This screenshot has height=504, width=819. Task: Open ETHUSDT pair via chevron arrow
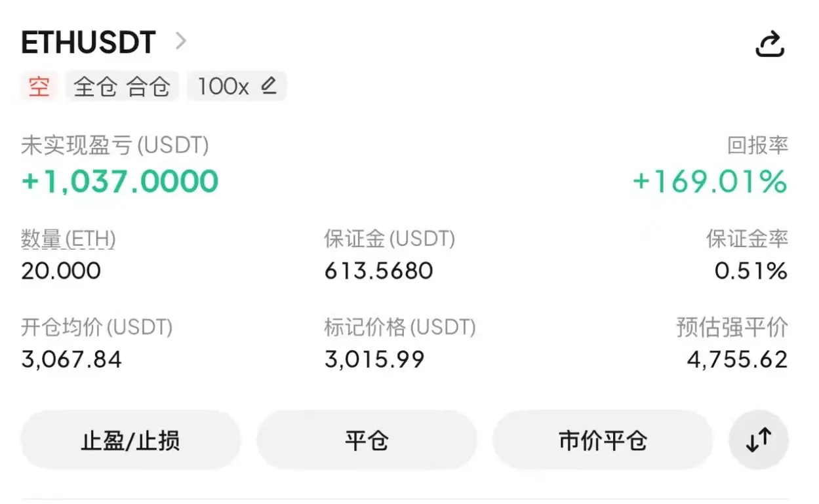(181, 42)
